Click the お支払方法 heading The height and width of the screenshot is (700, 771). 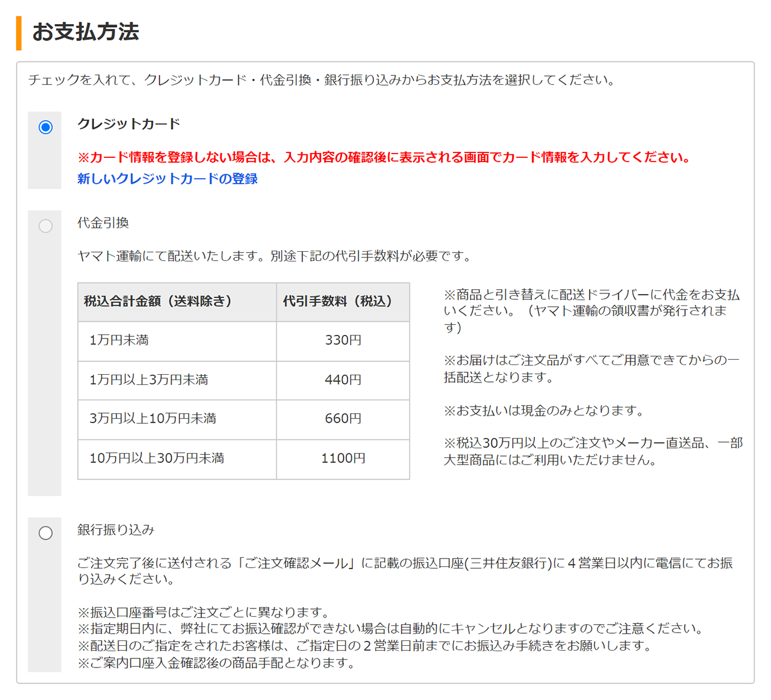tap(86, 32)
